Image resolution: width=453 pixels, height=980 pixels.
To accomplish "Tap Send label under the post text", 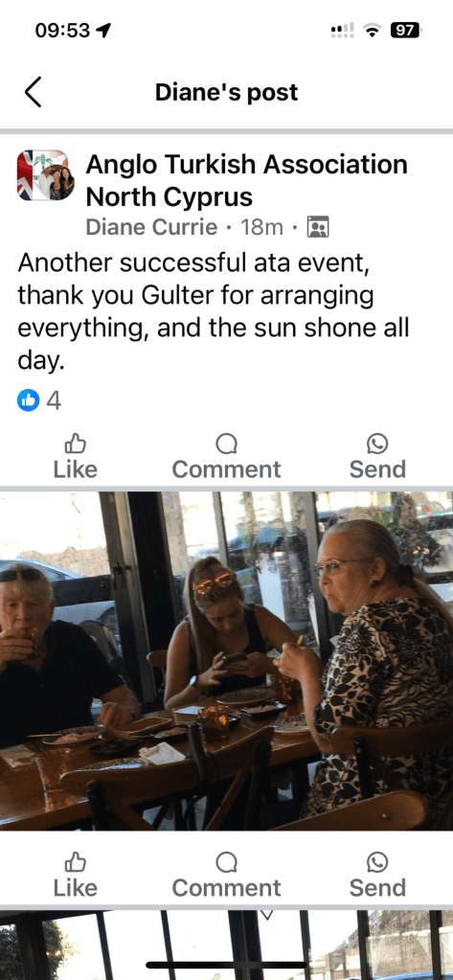I will [377, 468].
